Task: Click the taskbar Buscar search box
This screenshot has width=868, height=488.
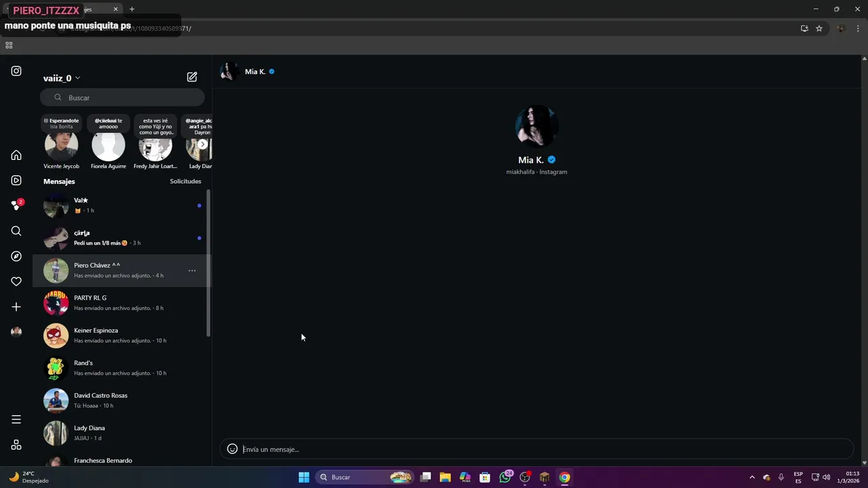Action: pos(365,477)
